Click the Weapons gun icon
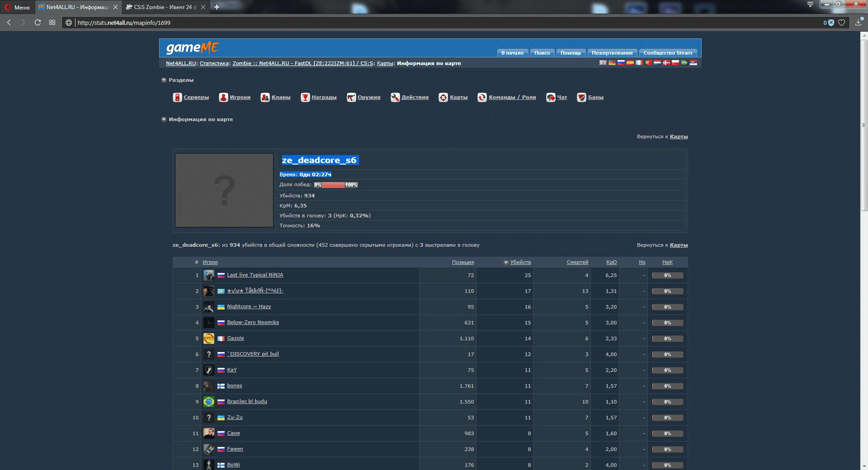Image resolution: width=868 pixels, height=470 pixels. click(x=351, y=98)
